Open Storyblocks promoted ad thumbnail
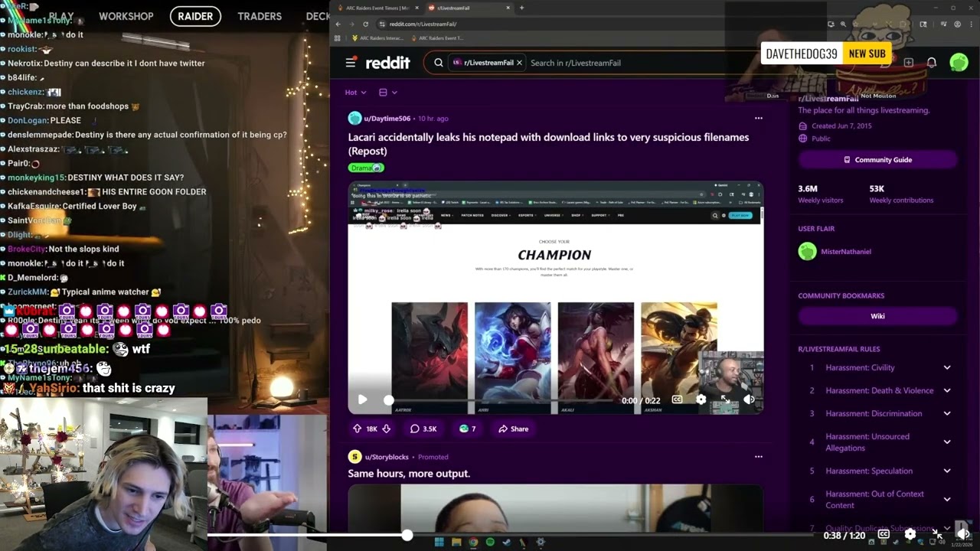 [x=556, y=507]
